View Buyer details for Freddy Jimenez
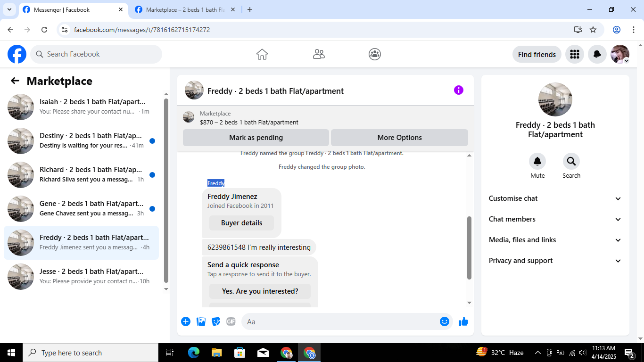Image resolution: width=644 pixels, height=362 pixels. click(x=241, y=223)
